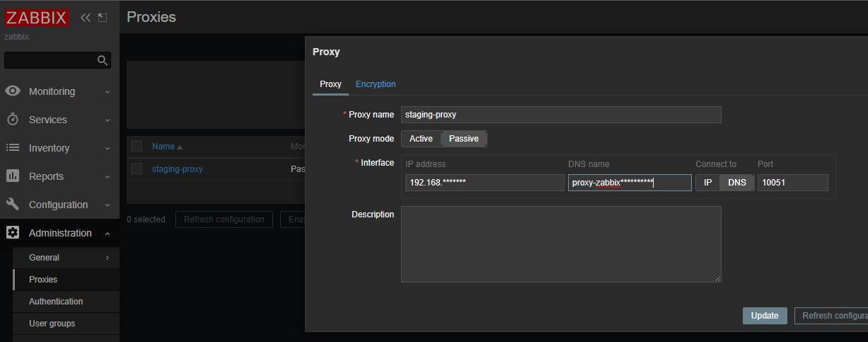This screenshot has height=342, width=868.
Task: Click the Update button
Action: (x=765, y=316)
